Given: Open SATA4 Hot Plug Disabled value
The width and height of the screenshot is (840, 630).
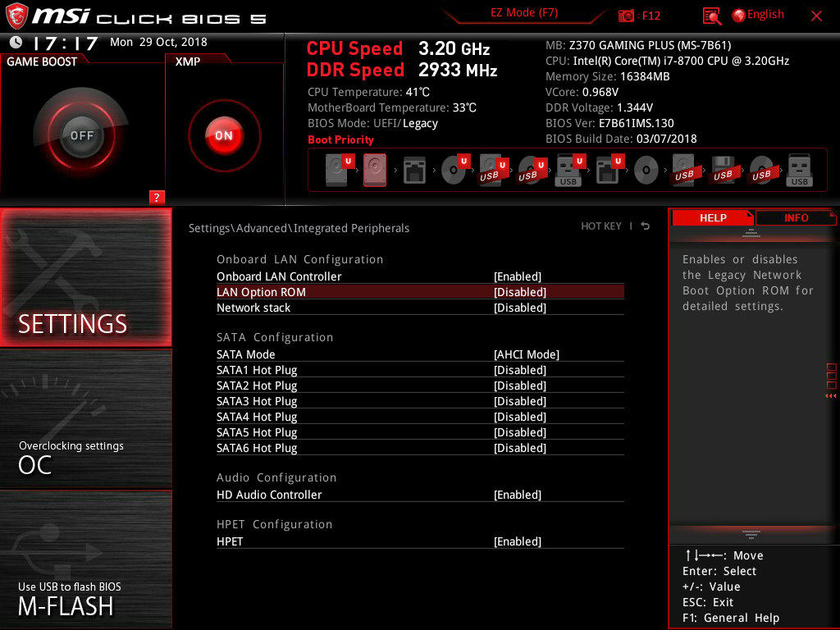Looking at the screenshot, I should (x=519, y=416).
